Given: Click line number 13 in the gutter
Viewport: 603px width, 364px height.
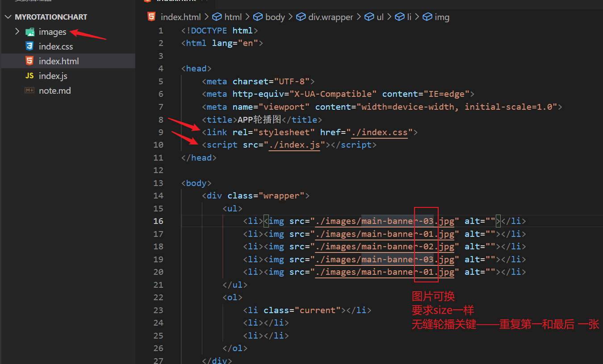Looking at the screenshot, I should click(158, 183).
